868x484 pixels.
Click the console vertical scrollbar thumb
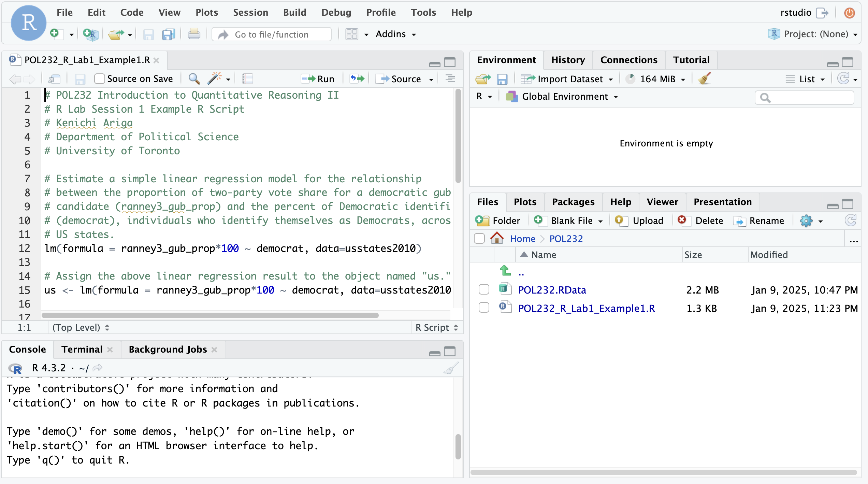458,446
